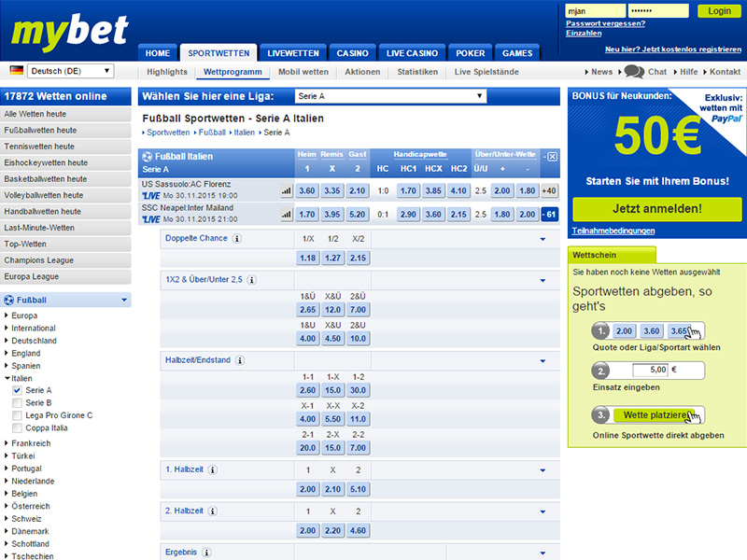Select Doppelte Chance 1/X odds 1.18

point(308,259)
